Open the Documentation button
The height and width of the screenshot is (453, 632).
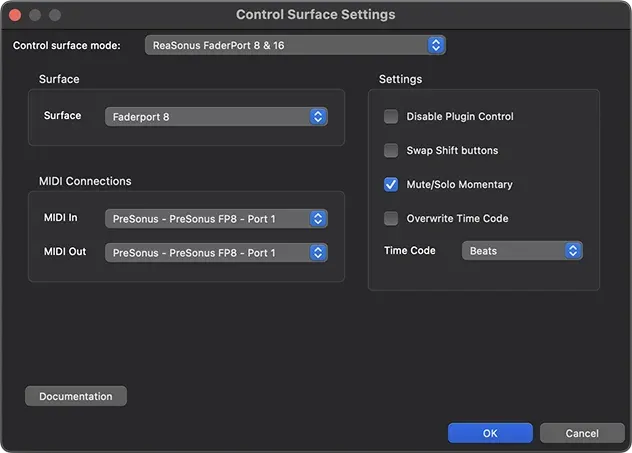click(76, 396)
